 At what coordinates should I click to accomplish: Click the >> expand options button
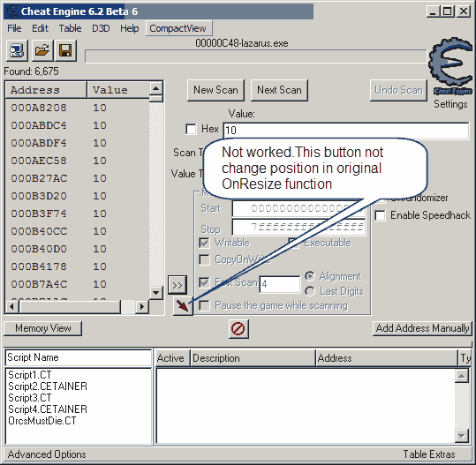[x=178, y=285]
